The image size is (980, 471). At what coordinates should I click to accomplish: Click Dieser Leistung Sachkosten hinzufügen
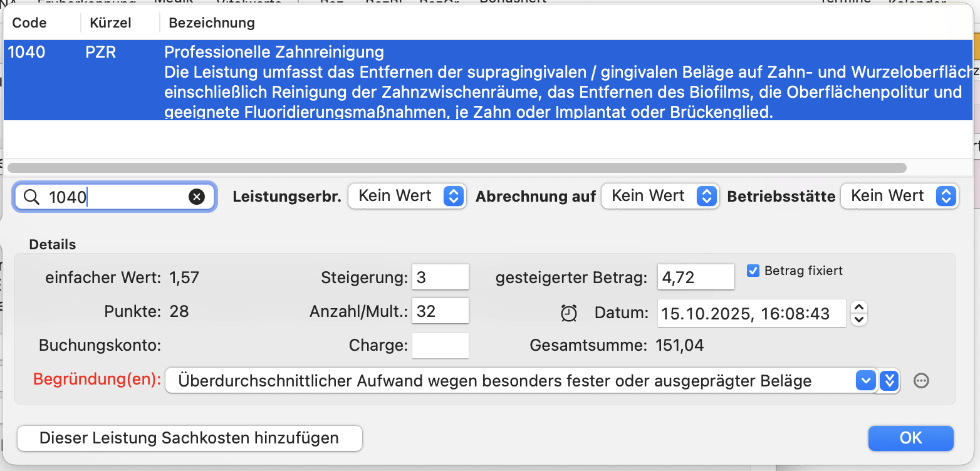click(189, 438)
